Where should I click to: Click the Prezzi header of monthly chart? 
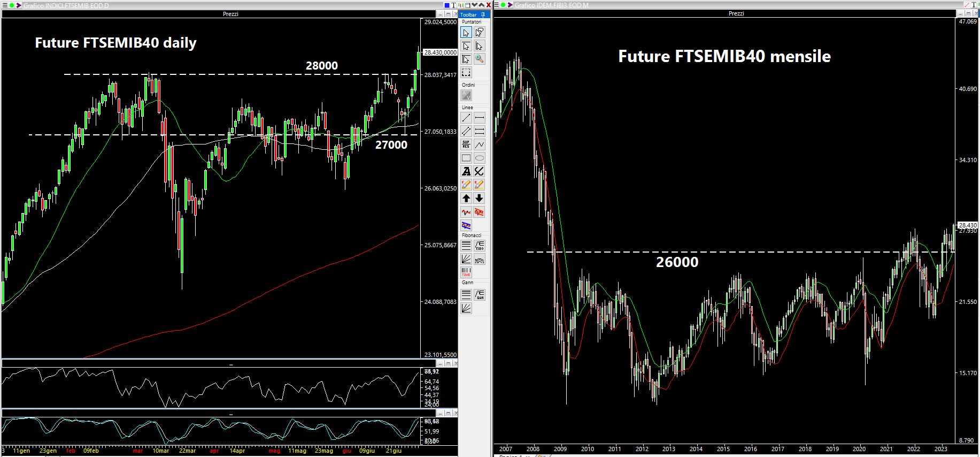click(736, 13)
